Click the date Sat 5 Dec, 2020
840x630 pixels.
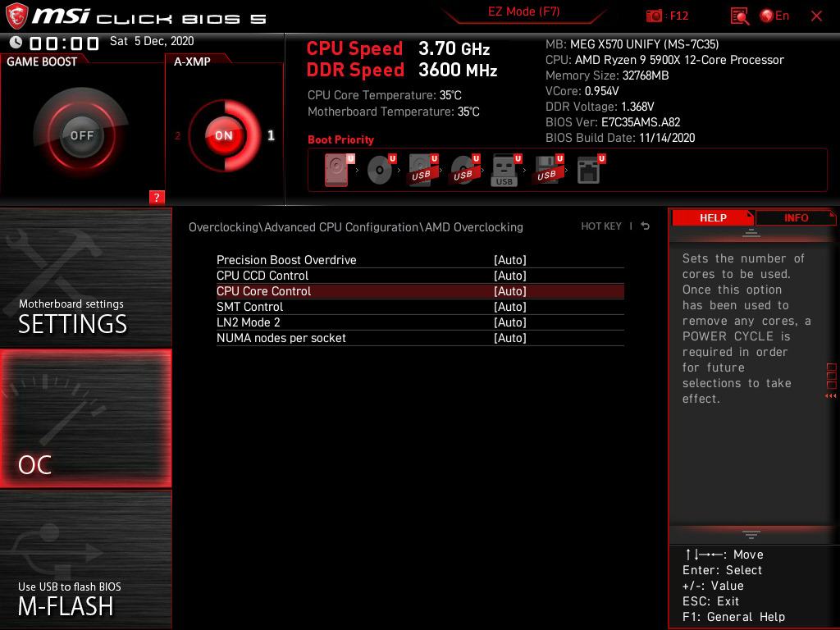pyautogui.click(x=152, y=41)
